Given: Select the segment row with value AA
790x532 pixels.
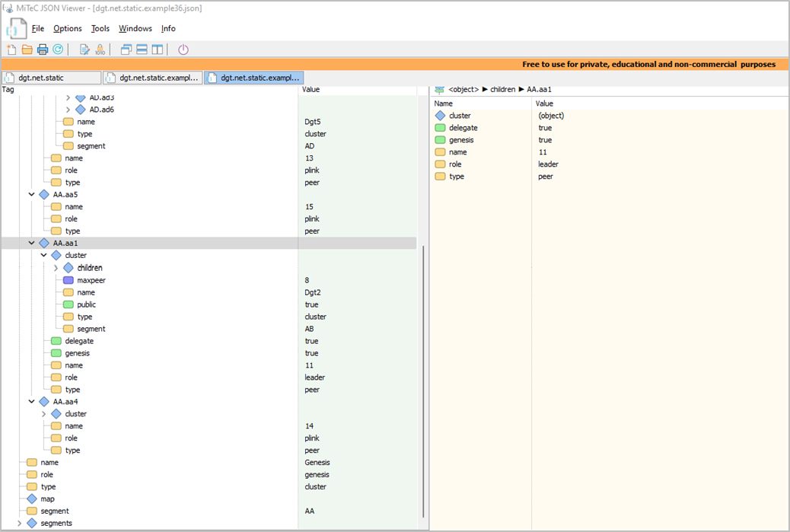Looking at the screenshot, I should (209, 511).
